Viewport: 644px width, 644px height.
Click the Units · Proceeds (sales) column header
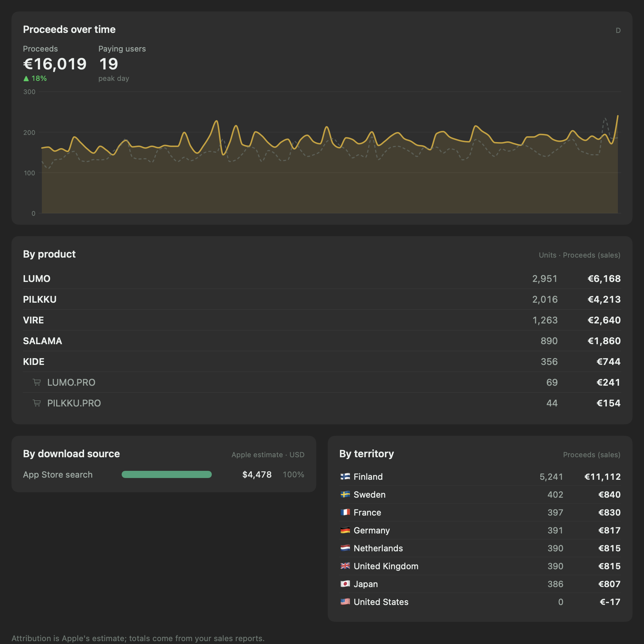(580, 255)
